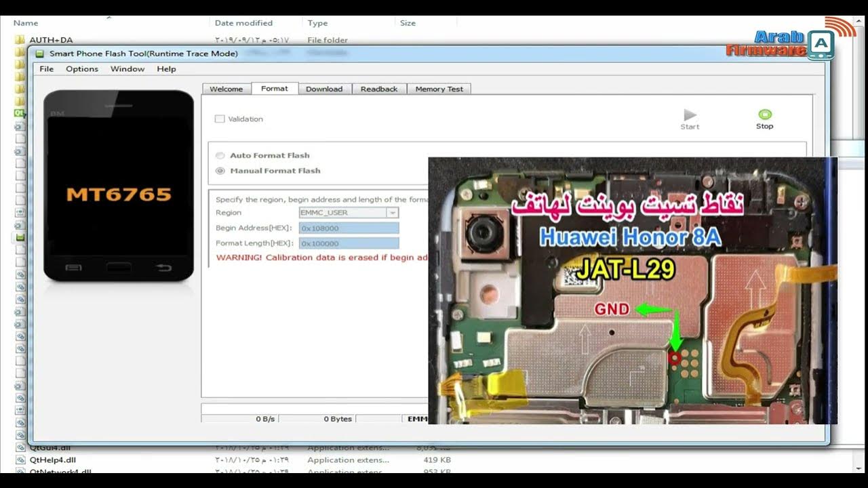The image size is (868, 488).
Task: Select Manual Format Flash option
Action: click(x=220, y=171)
